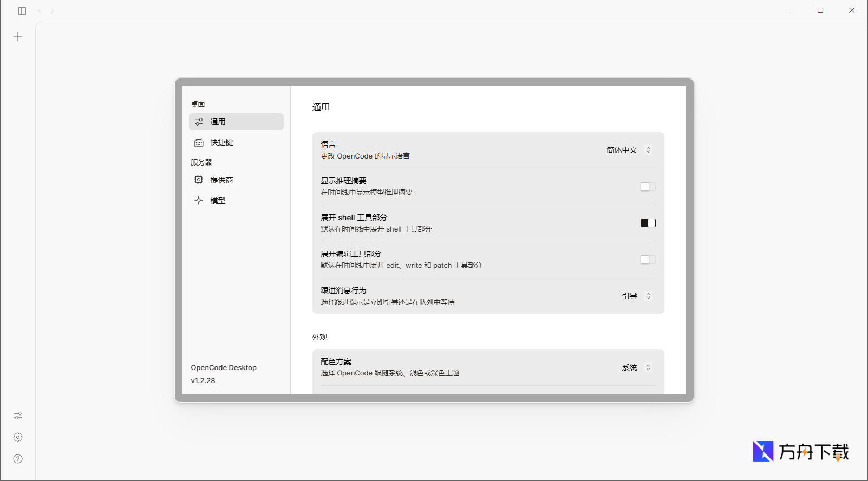Toggle the sidebar panel icon
This screenshot has width=868, height=481.
click(22, 11)
